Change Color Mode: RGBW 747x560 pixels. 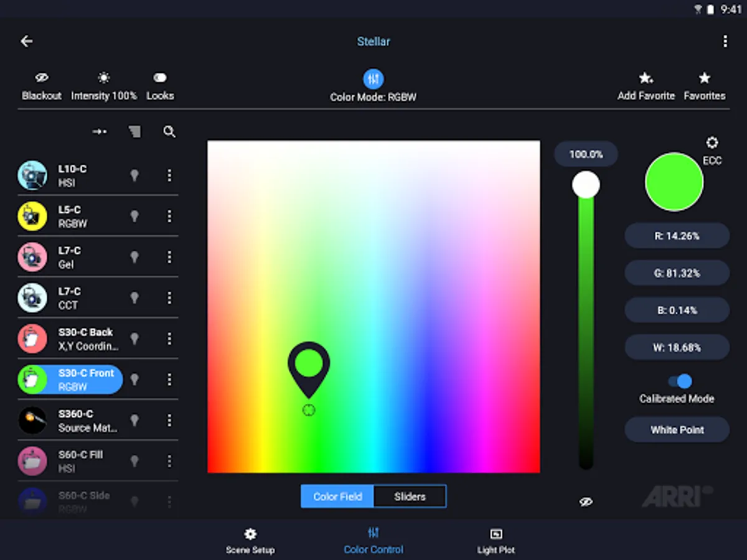373,86
